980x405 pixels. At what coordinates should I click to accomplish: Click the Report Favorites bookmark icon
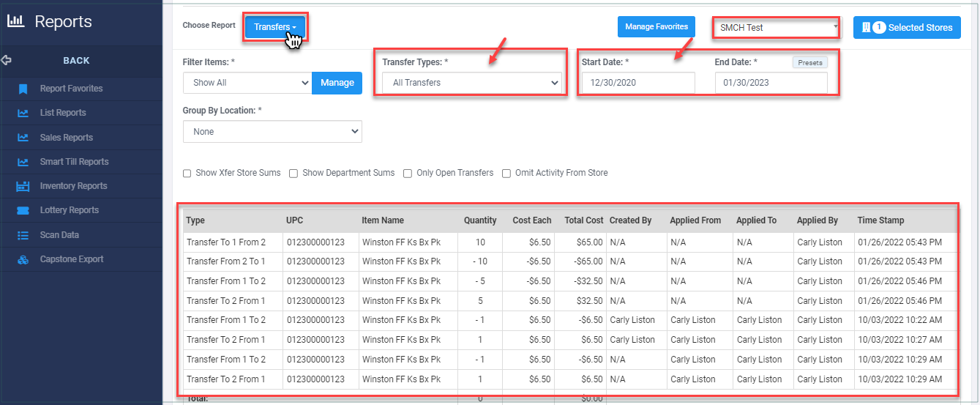23,89
